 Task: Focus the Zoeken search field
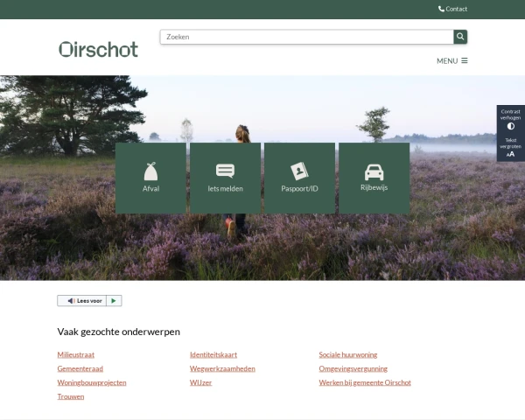tap(307, 37)
